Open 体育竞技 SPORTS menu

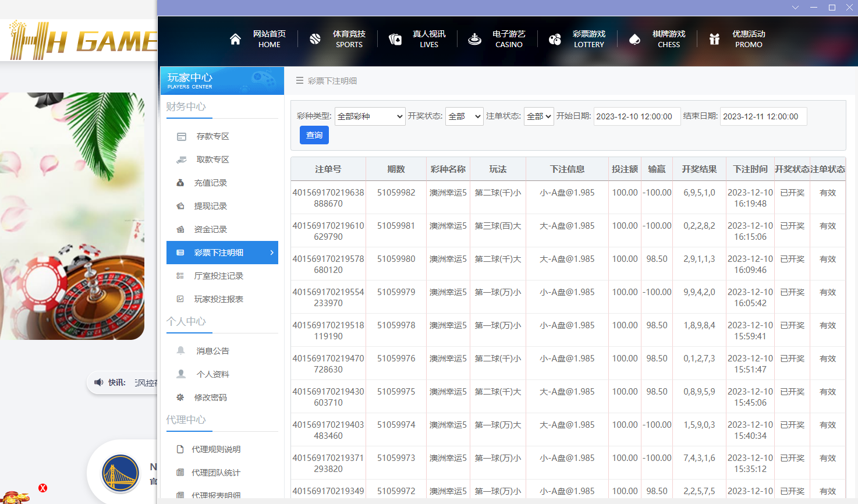349,39
